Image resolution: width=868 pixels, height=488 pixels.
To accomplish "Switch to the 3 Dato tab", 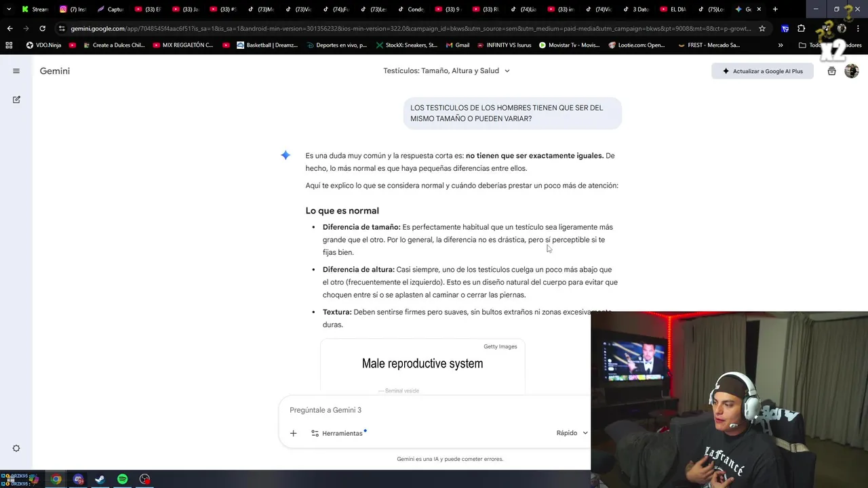I will [x=635, y=9].
